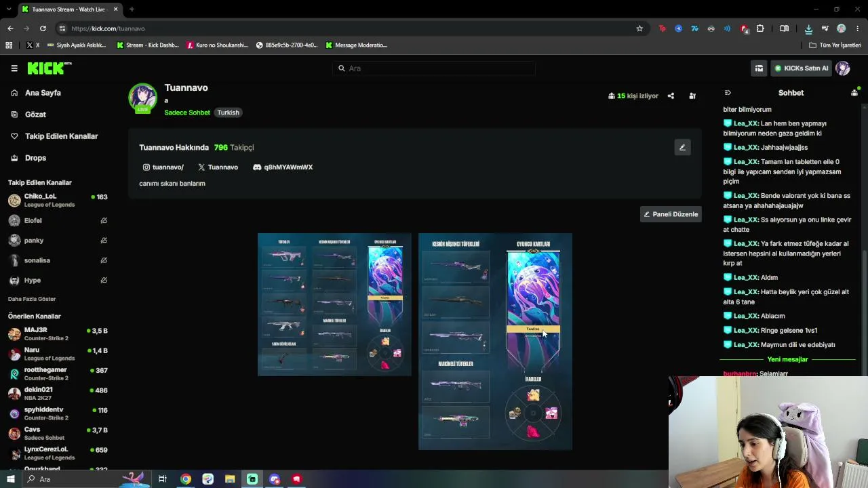The width and height of the screenshot is (868, 488).
Task: Open the X bookmark
Action: [x=33, y=45]
